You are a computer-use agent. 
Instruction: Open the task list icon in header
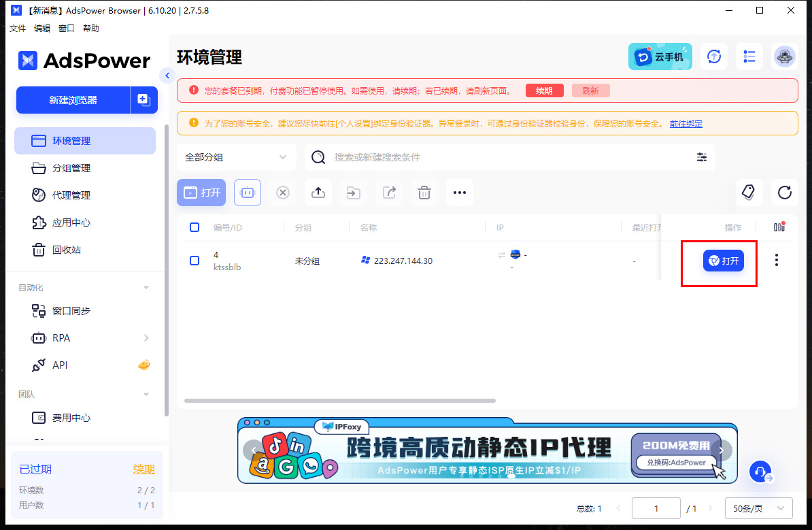point(749,56)
